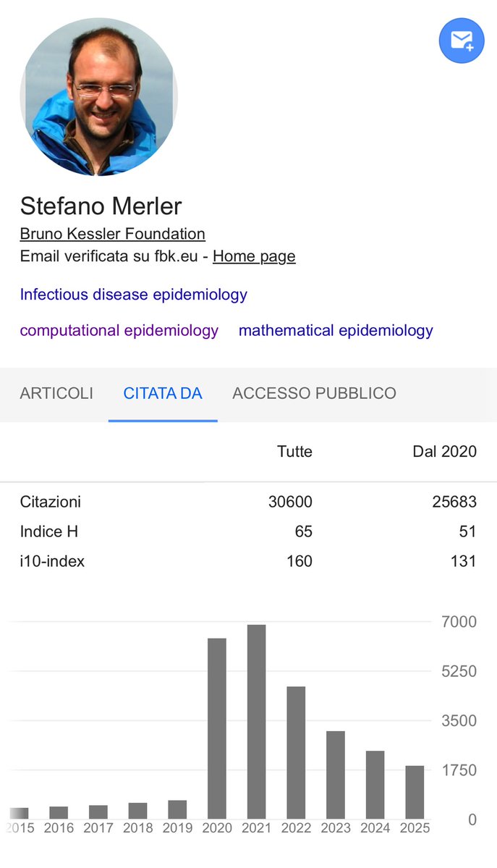Open the Bruno Kessler Foundation link
This screenshot has height=868, width=497.
112,234
